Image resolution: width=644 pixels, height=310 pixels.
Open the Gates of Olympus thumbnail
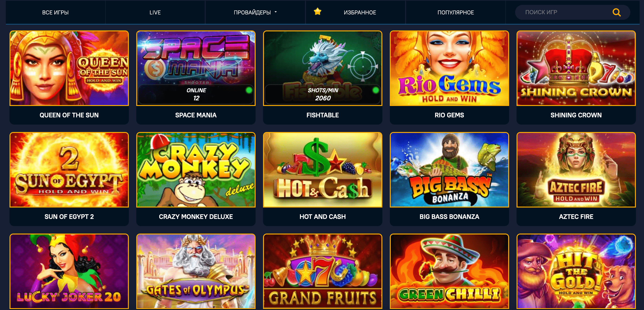click(x=196, y=271)
